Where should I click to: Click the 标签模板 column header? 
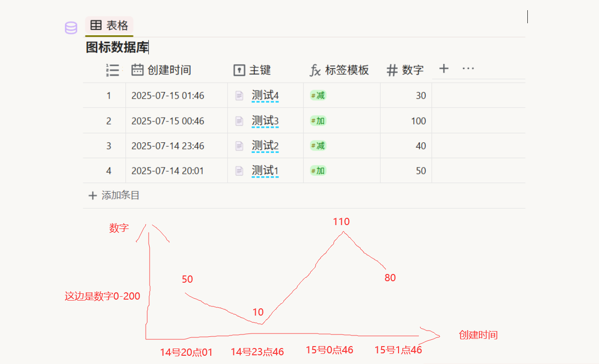pos(339,70)
